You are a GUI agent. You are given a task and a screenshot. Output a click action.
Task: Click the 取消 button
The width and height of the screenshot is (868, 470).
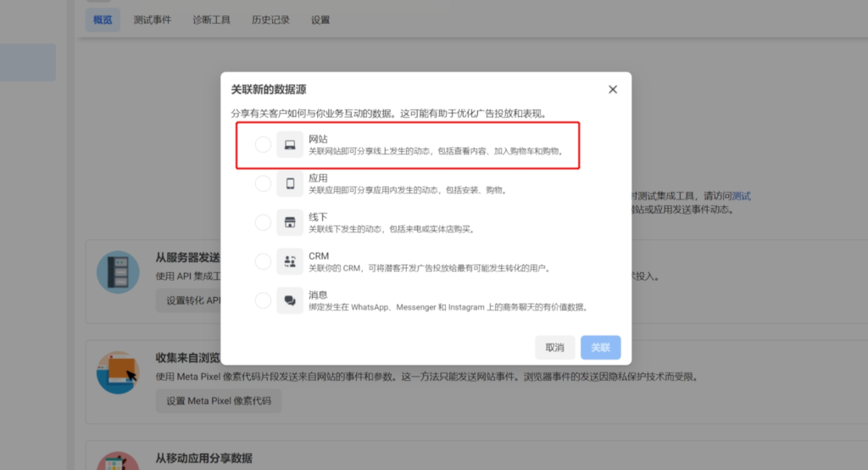click(554, 348)
